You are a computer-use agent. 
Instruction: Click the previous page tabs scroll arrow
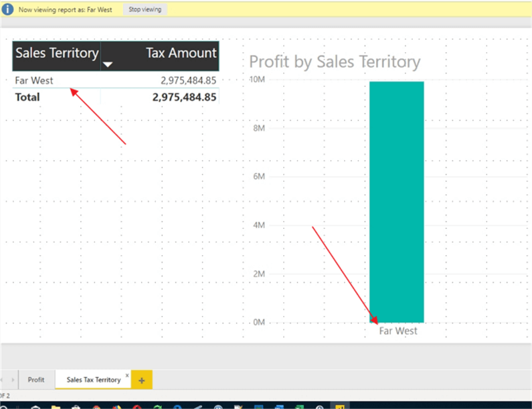point(2,380)
